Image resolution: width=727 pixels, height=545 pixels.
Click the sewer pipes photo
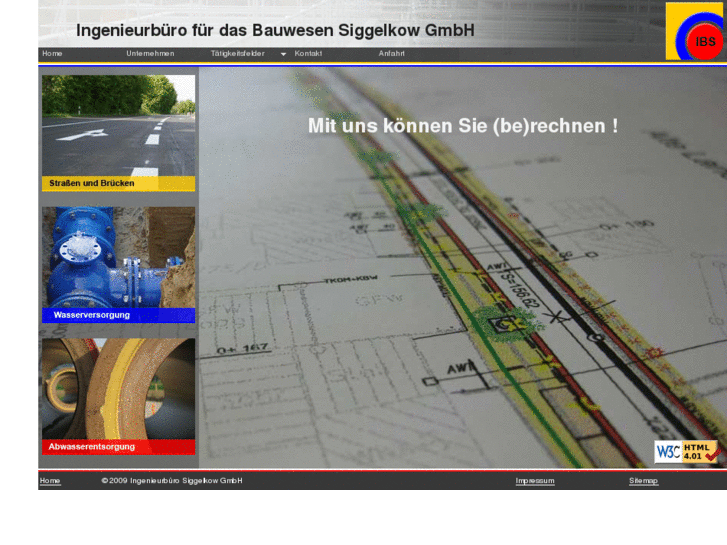(x=119, y=389)
